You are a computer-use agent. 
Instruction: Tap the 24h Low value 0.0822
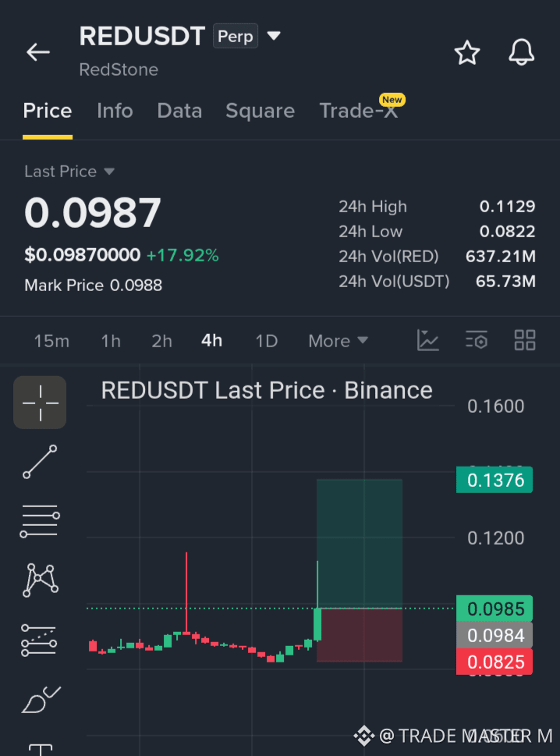point(507,232)
